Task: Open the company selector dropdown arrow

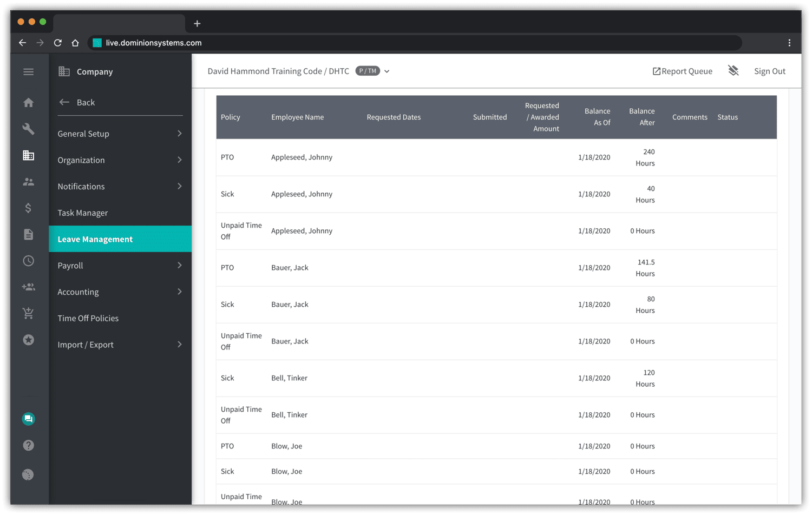Action: point(387,71)
